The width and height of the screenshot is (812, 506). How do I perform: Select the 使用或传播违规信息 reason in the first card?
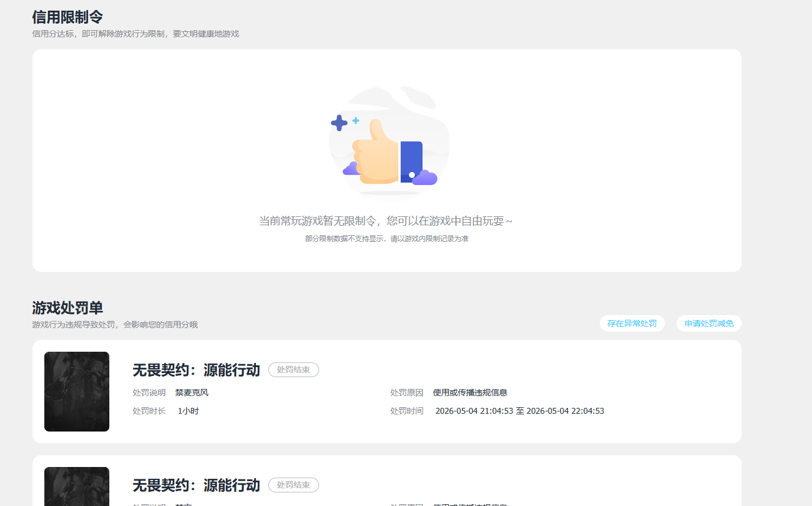pos(470,393)
